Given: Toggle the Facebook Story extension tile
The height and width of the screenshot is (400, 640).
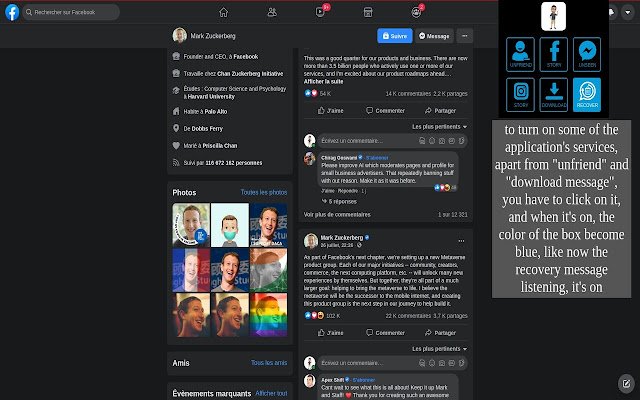Looking at the screenshot, I should click(554, 54).
